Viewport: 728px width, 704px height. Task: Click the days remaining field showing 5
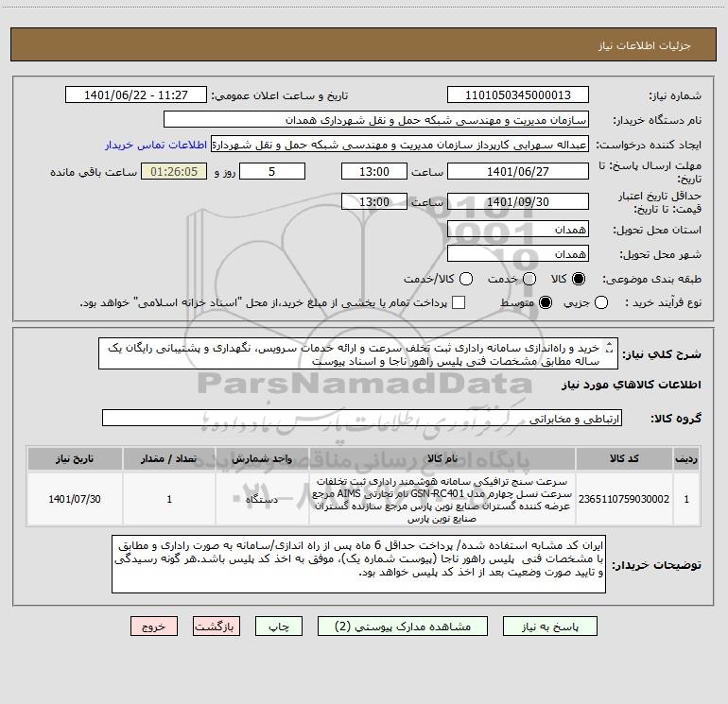coord(272,171)
